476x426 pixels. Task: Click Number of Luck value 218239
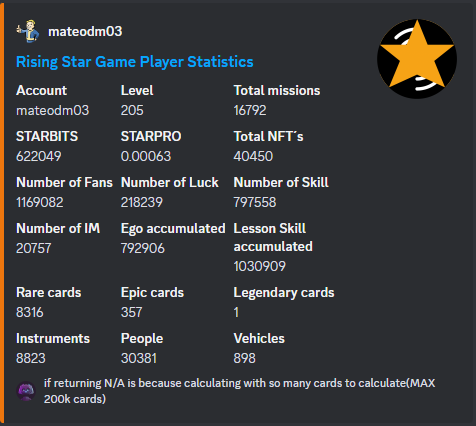(x=142, y=202)
